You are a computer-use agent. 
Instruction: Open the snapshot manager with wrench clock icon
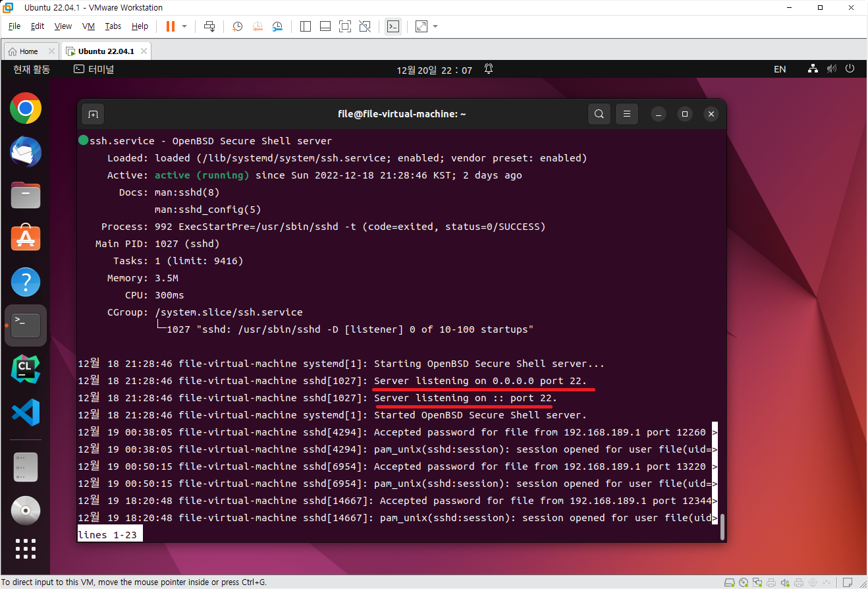pyautogui.click(x=278, y=26)
